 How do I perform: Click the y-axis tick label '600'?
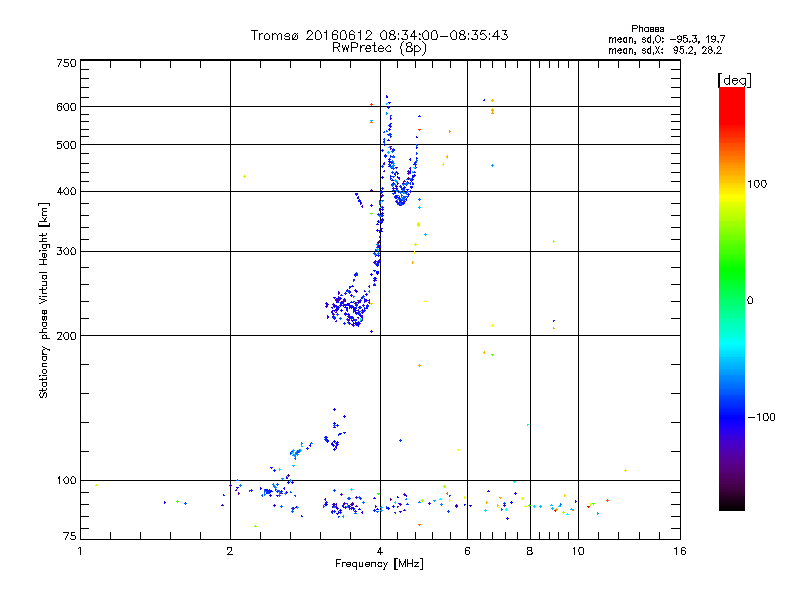(x=66, y=107)
